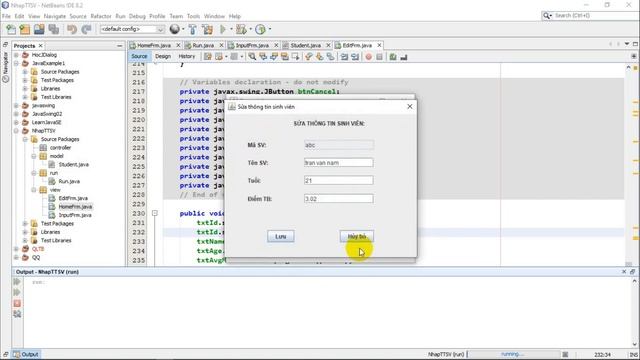The image size is (640, 360).
Task: Click the Điểm TB text field
Action: tap(338, 199)
